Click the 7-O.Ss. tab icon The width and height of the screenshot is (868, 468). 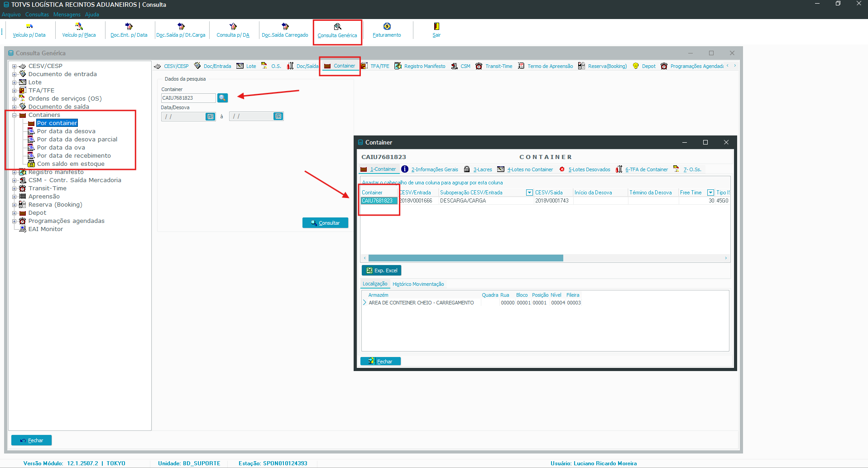(x=676, y=169)
